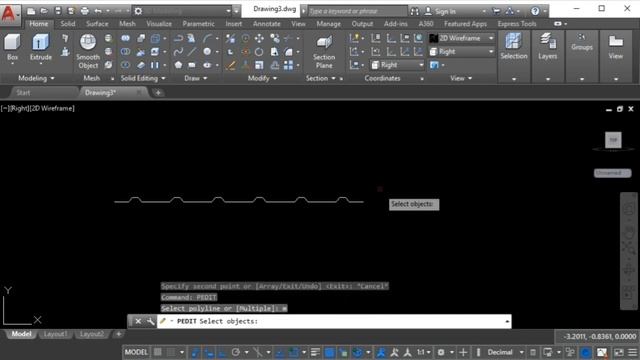Open the 1:1 annotation scale dropdown
This screenshot has height=360, width=640.
424,352
